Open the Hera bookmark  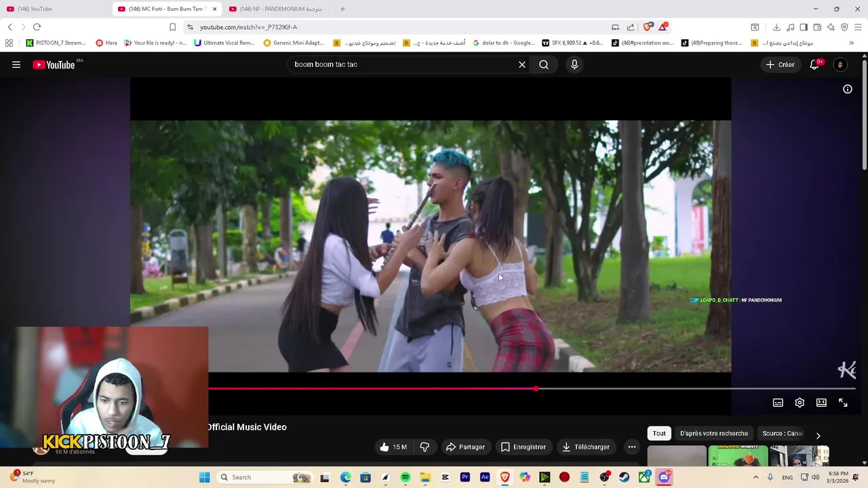(x=106, y=43)
